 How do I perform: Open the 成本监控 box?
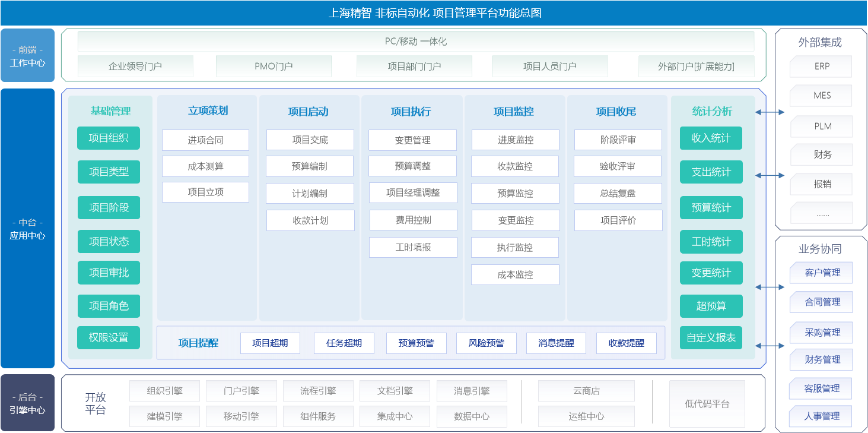(x=516, y=274)
